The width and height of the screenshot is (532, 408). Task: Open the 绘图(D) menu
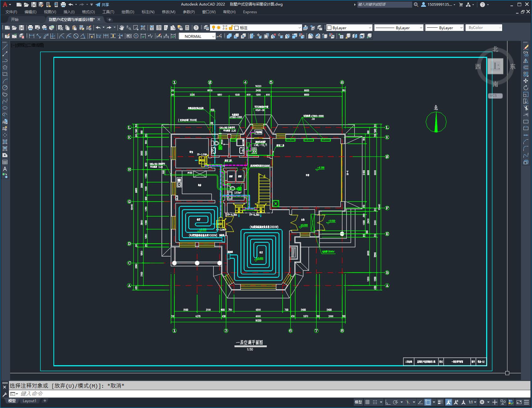point(128,12)
